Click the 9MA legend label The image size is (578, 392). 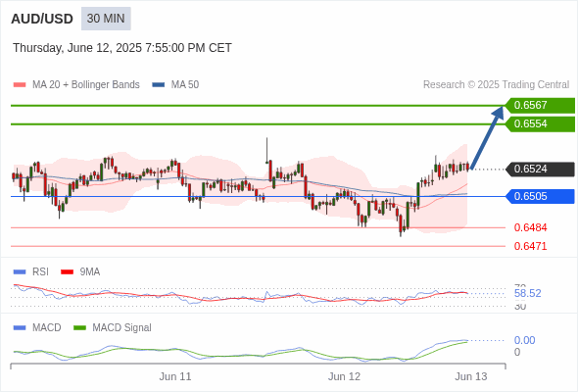(90, 272)
